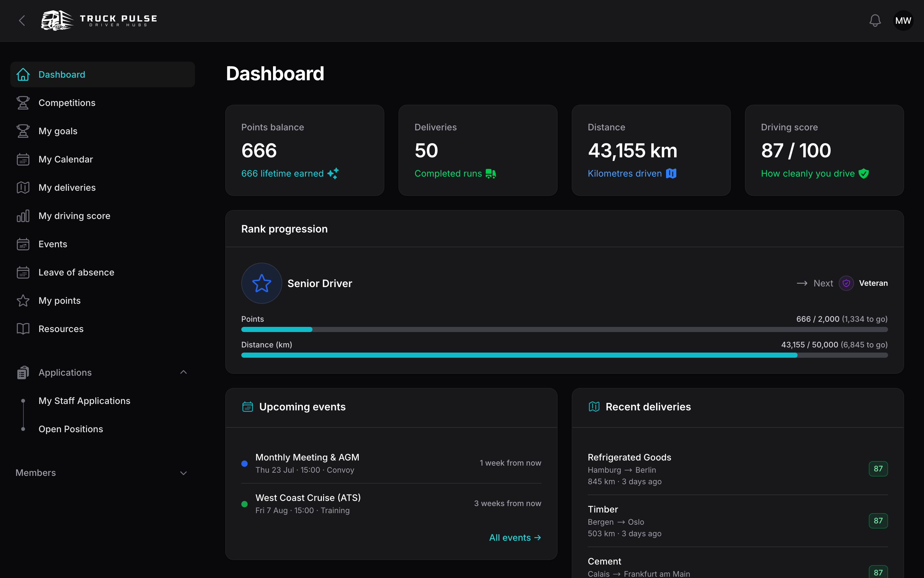Click the arrow icon before Next rank
The height and width of the screenshot is (578, 924).
(x=802, y=283)
